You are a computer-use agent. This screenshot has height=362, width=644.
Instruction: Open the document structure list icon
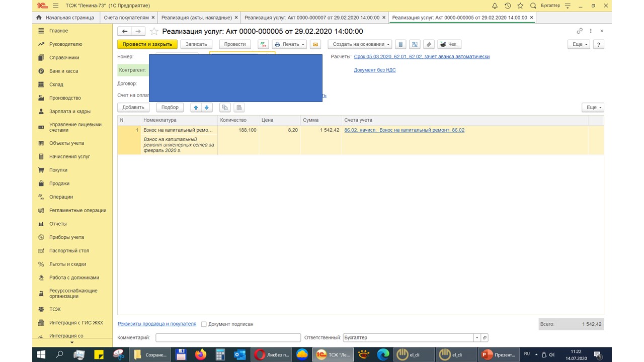click(400, 44)
